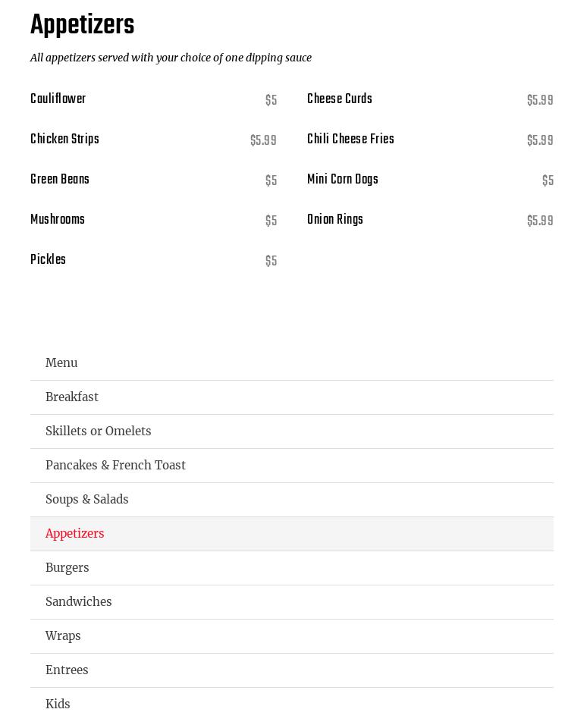Viewport: 584px width, 728px height.
Task: Navigate to Soups & Salads
Action: [x=87, y=500]
